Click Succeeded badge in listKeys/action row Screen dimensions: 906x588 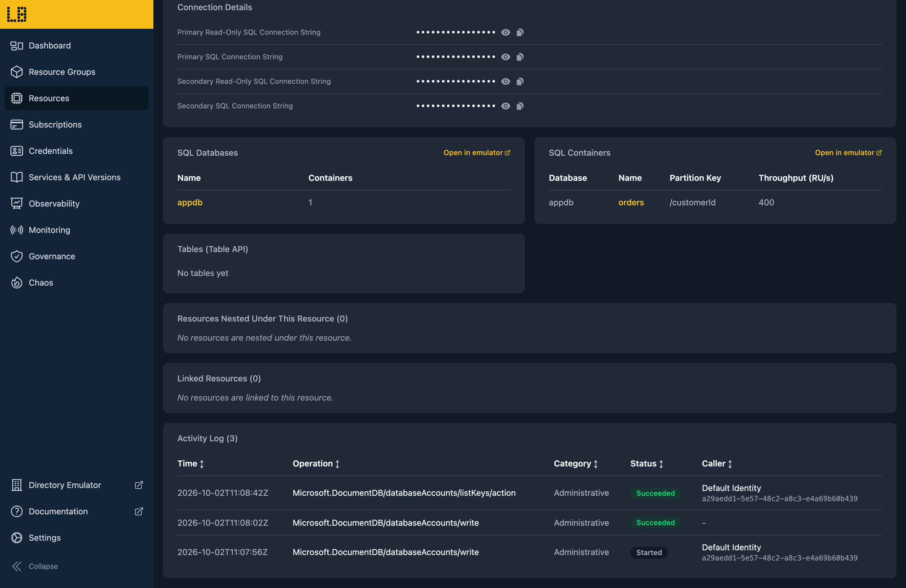tap(655, 493)
